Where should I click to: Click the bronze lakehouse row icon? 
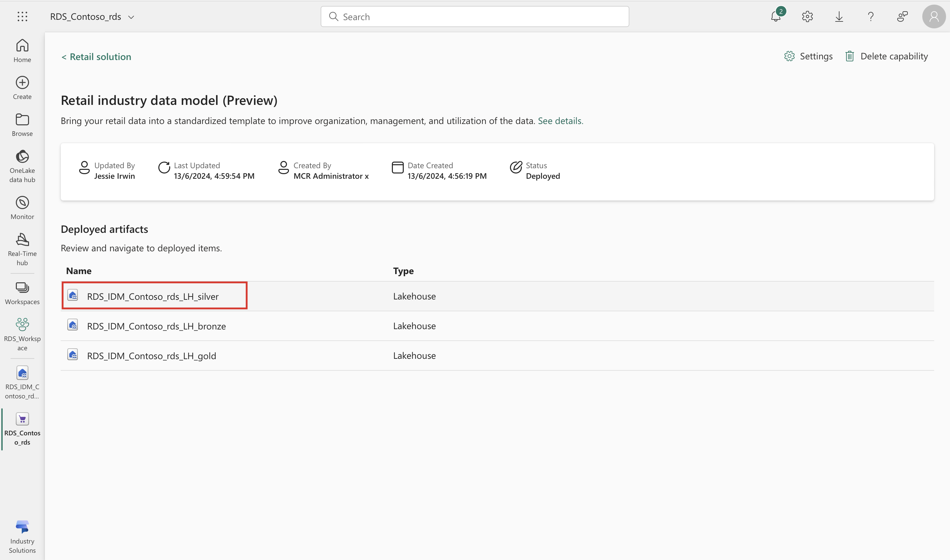click(x=73, y=325)
